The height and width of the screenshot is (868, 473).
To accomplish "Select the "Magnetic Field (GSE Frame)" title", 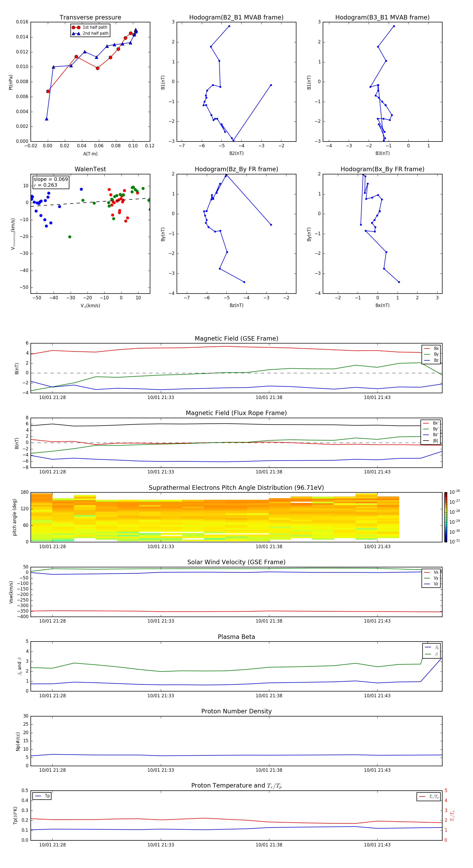I will 236,339.
